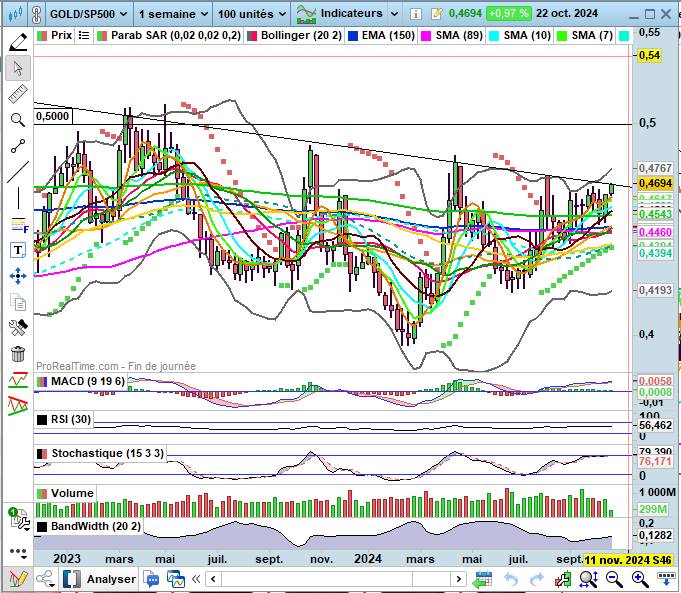This screenshot has height=593, width=681.
Task: Toggle the price legend list icon
Action: pos(83,35)
